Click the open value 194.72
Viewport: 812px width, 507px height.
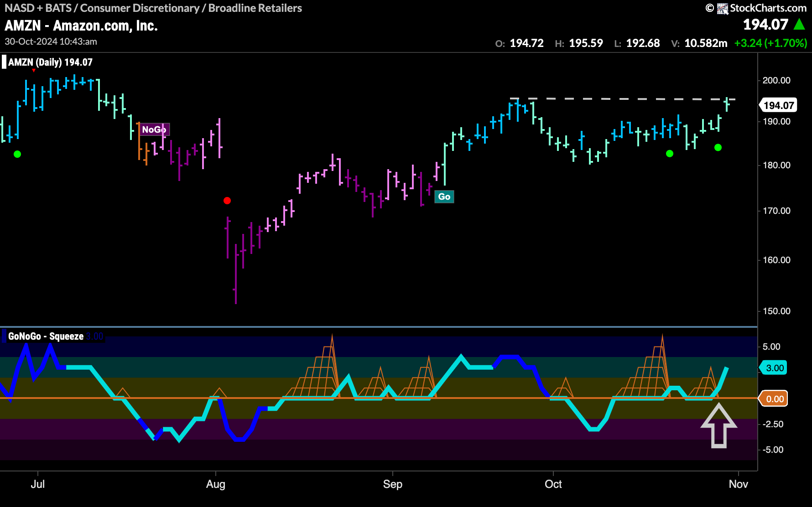click(526, 43)
